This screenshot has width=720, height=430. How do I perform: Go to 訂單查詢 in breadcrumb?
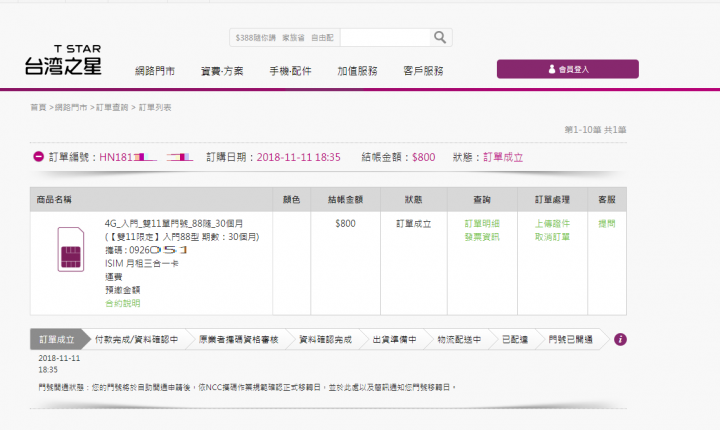pyautogui.click(x=112, y=108)
